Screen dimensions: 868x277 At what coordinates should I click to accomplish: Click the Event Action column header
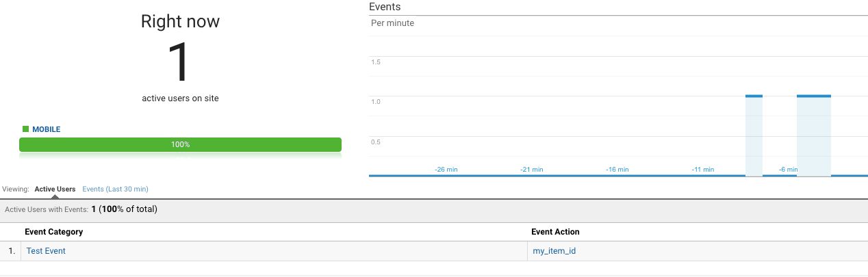(x=556, y=232)
